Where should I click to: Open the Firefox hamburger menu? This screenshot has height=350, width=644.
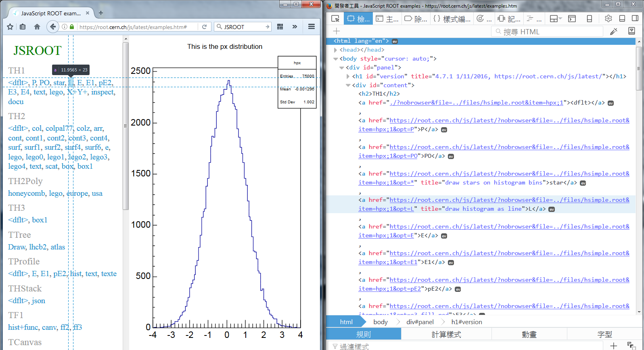(x=311, y=27)
